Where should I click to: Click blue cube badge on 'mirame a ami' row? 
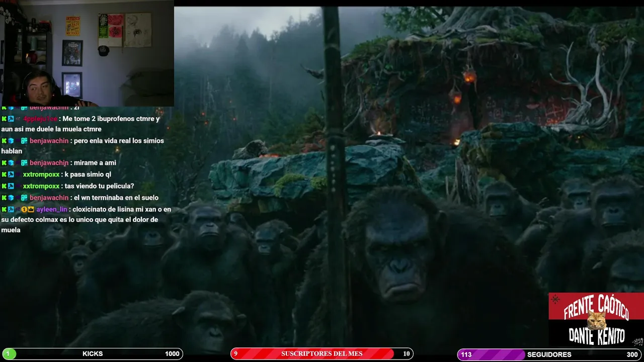click(11, 163)
